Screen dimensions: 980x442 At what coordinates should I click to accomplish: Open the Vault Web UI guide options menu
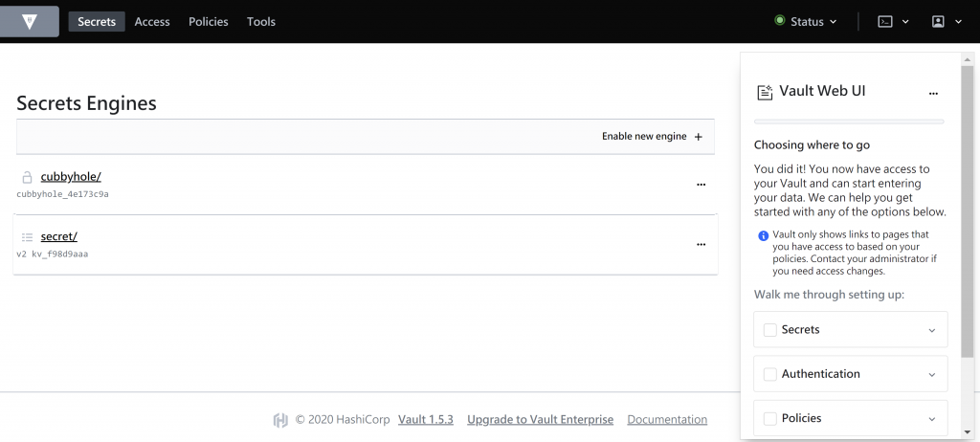pos(933,93)
